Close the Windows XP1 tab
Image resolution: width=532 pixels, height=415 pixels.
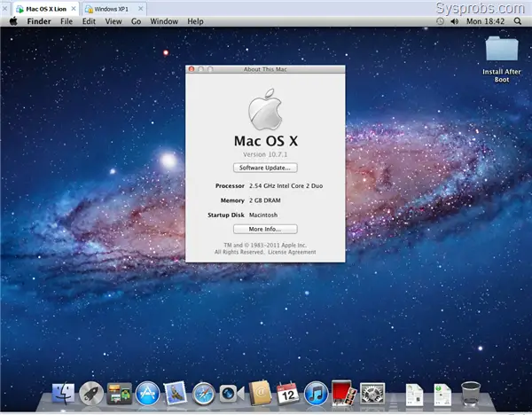[x=141, y=9]
